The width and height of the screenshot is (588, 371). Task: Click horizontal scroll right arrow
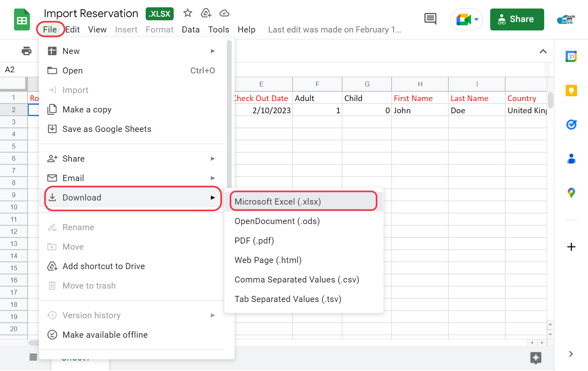(542, 343)
